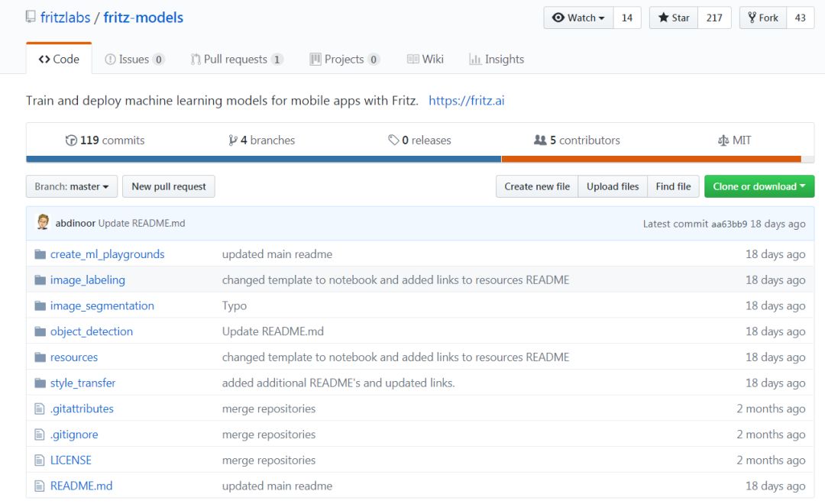Click the repository book icon beside fritzlabs
Viewport: 825px width, 504px height.
pyautogui.click(x=31, y=17)
